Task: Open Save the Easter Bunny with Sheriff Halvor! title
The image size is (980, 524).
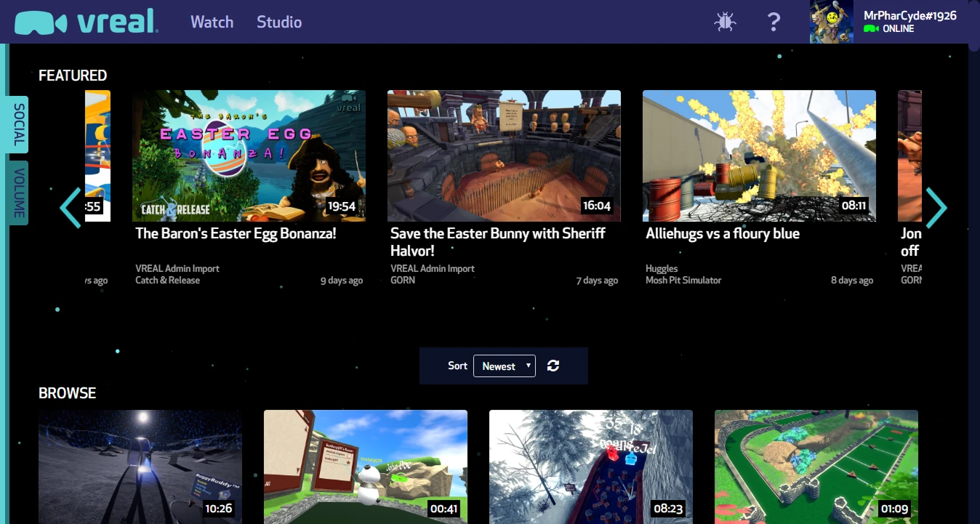Action: coord(498,242)
